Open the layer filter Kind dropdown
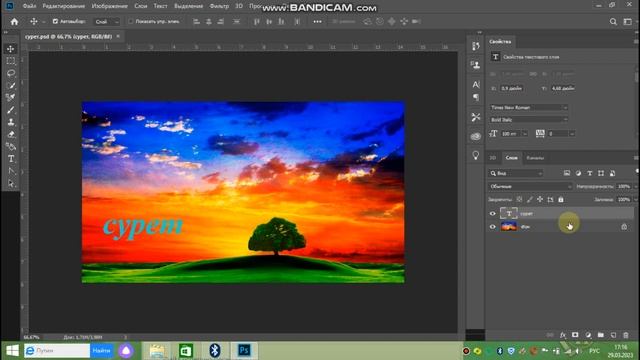 pos(516,173)
